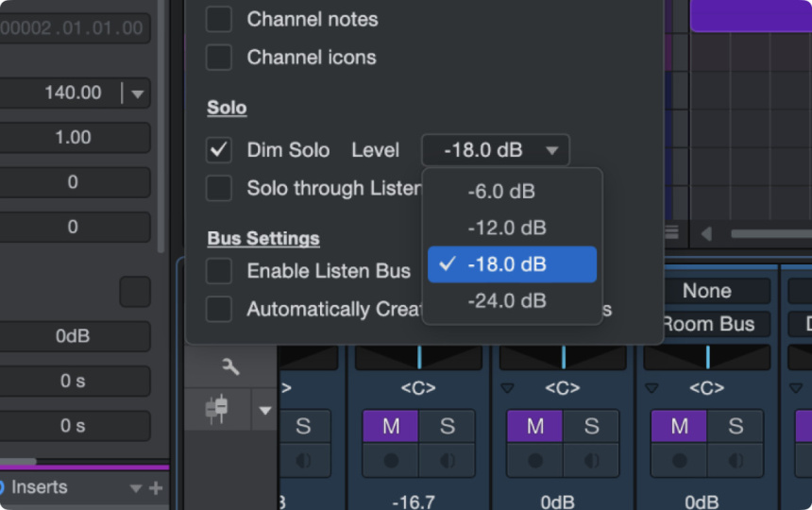Open the arrow menu beside the faders icon
Viewport: 812px width, 510px height.
[264, 411]
